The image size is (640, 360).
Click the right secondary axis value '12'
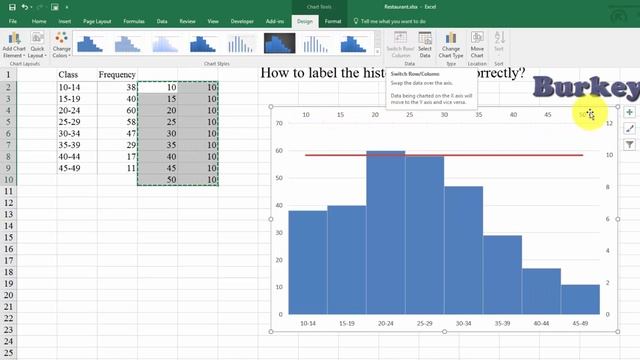609,123
